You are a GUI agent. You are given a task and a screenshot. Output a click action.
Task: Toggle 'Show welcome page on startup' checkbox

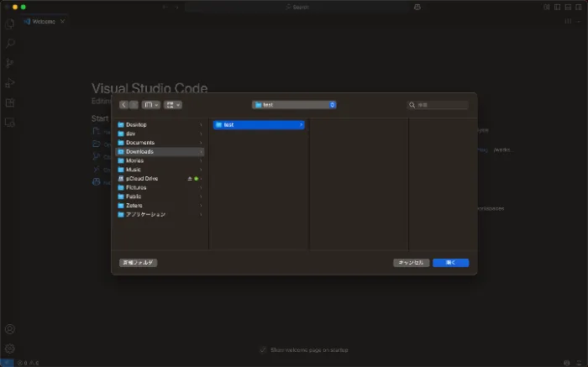pyautogui.click(x=263, y=349)
